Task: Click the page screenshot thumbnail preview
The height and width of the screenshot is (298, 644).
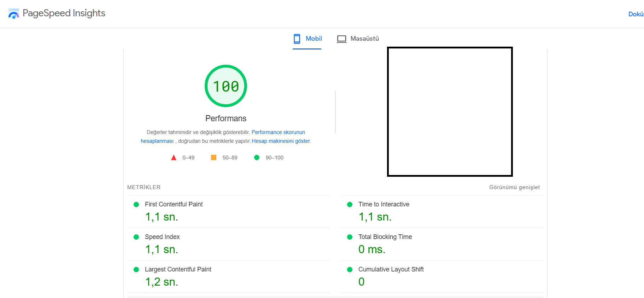Action: point(450,112)
